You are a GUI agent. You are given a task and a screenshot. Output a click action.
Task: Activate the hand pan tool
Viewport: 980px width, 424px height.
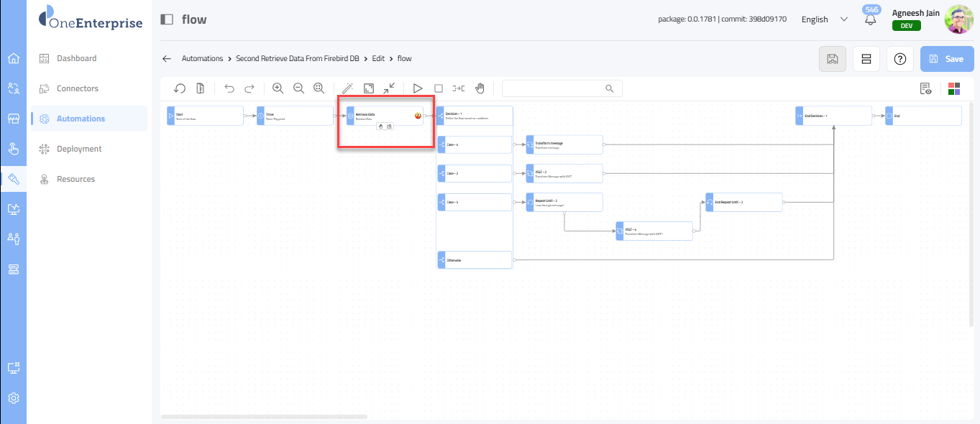coord(480,88)
